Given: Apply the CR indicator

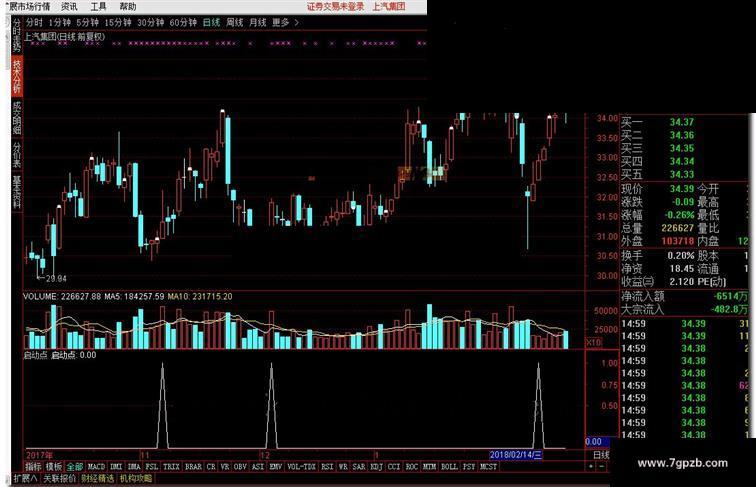Looking at the screenshot, I should (x=211, y=467).
